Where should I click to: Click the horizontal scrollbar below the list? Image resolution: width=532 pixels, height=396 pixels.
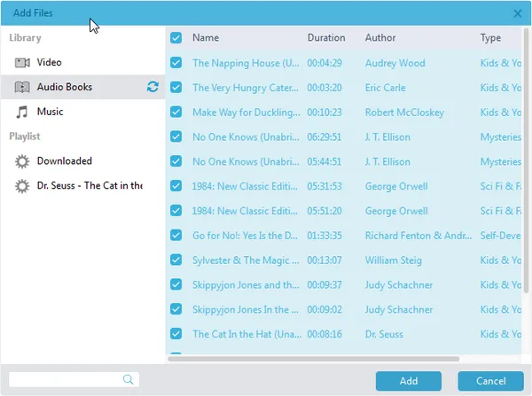coord(314,359)
